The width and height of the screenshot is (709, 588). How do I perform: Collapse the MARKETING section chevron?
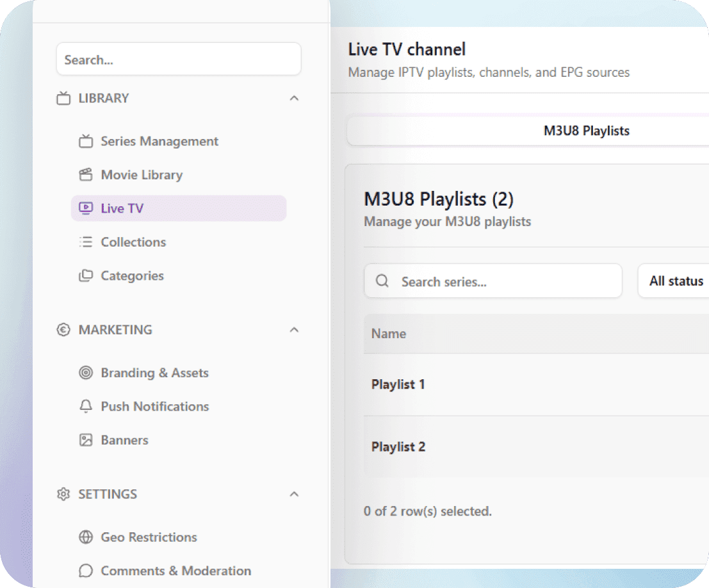tap(294, 329)
